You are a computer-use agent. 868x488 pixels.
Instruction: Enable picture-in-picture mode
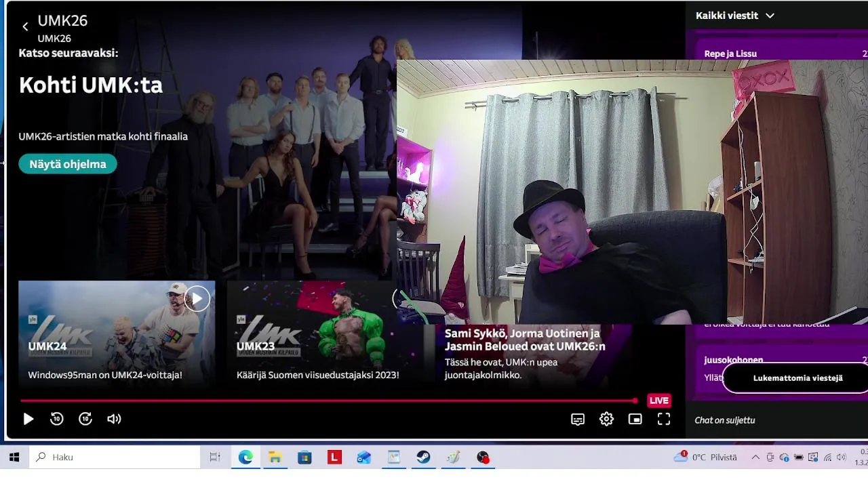635,420
